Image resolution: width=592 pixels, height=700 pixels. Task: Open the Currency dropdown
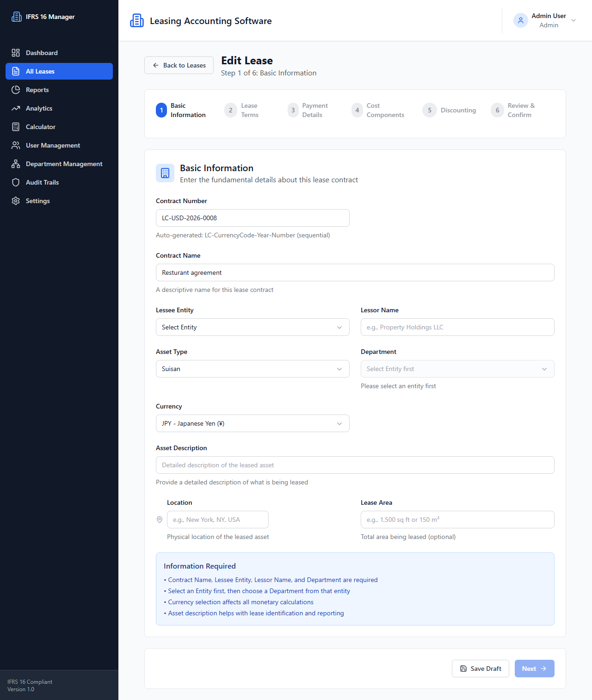click(x=253, y=423)
